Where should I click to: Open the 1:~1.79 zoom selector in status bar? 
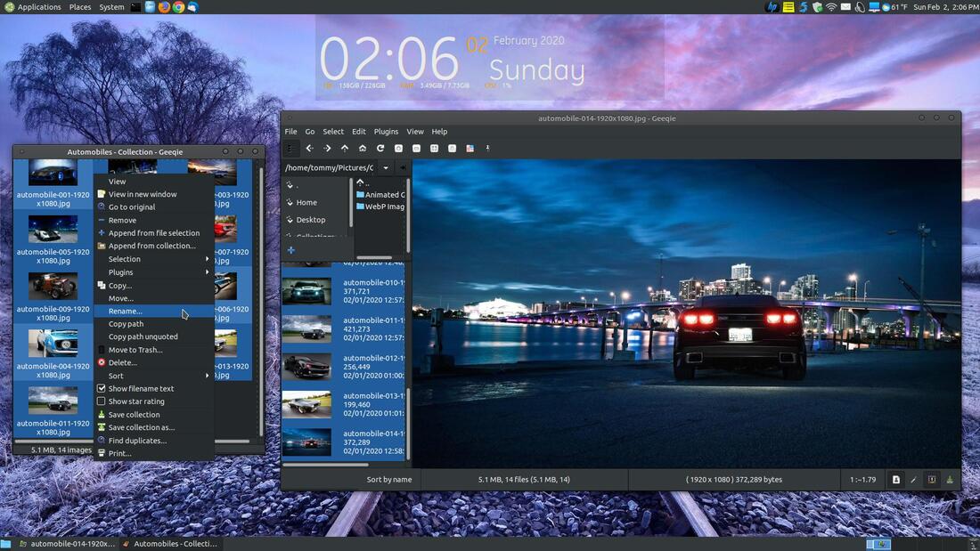862,480
